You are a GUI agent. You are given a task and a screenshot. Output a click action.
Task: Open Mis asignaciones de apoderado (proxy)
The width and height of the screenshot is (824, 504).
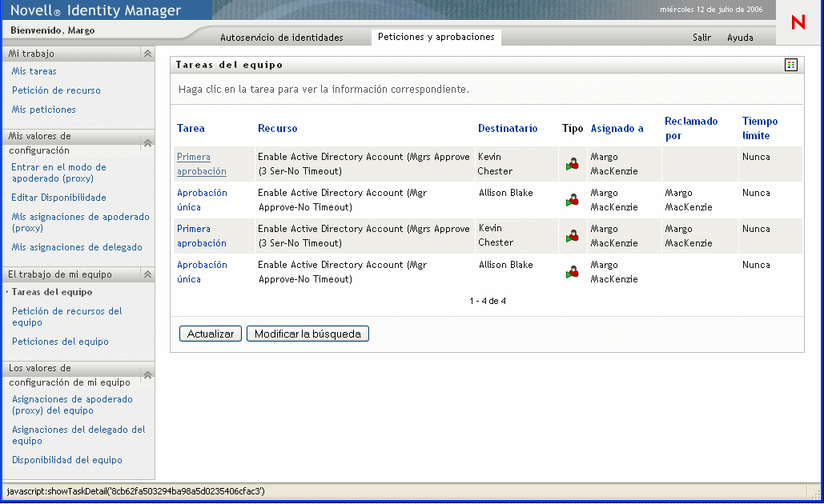[80, 222]
